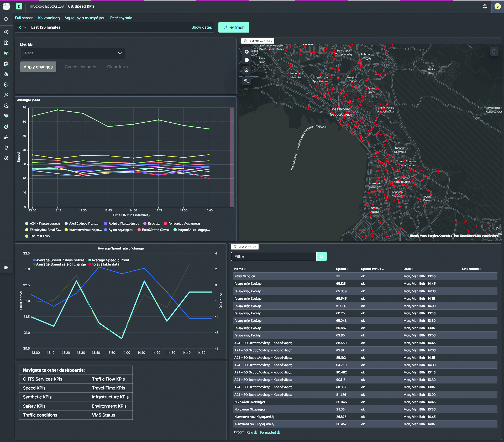
Task: Click the fit to data bounds icon
Action: 246,70
